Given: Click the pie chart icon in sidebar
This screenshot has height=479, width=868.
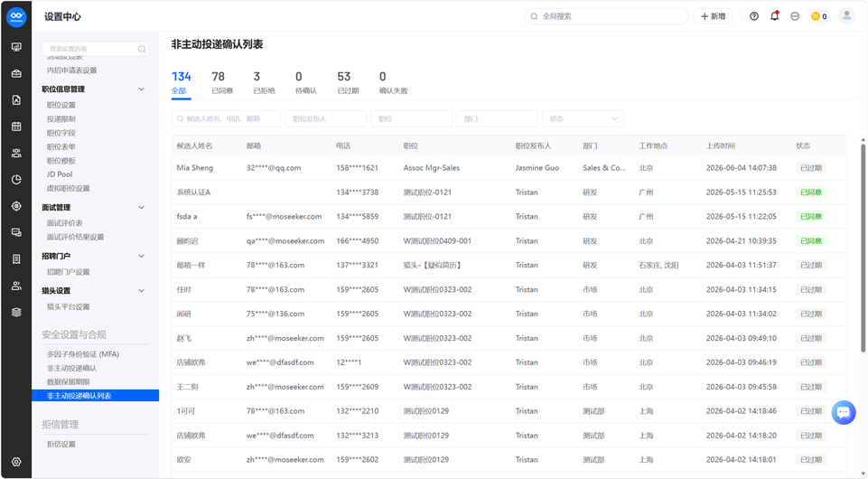Looking at the screenshot, I should coord(16,180).
